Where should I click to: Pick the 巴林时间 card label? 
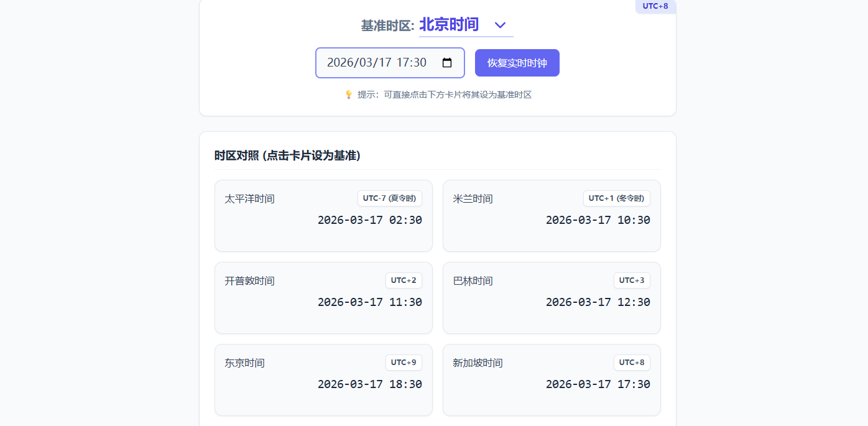[473, 281]
